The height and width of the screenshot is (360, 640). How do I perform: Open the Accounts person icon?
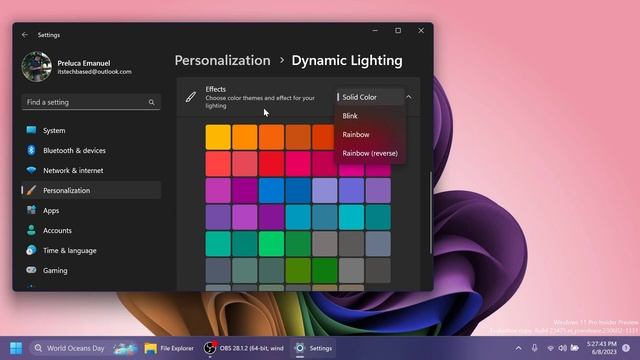(x=31, y=230)
